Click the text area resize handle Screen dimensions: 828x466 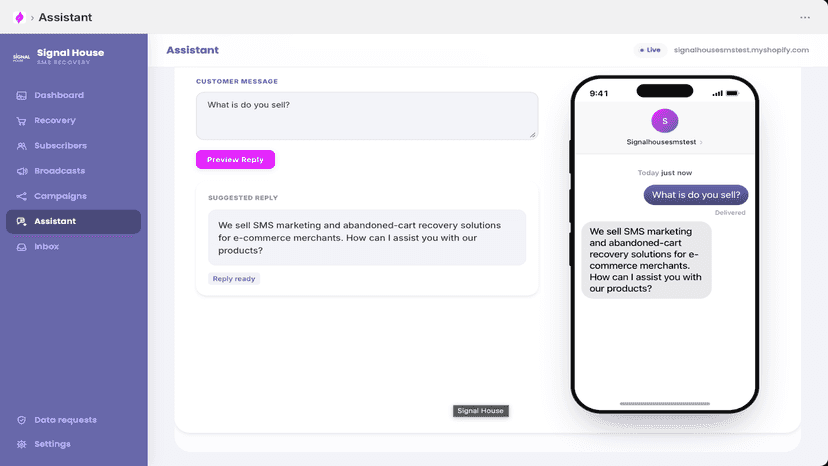(x=533, y=135)
